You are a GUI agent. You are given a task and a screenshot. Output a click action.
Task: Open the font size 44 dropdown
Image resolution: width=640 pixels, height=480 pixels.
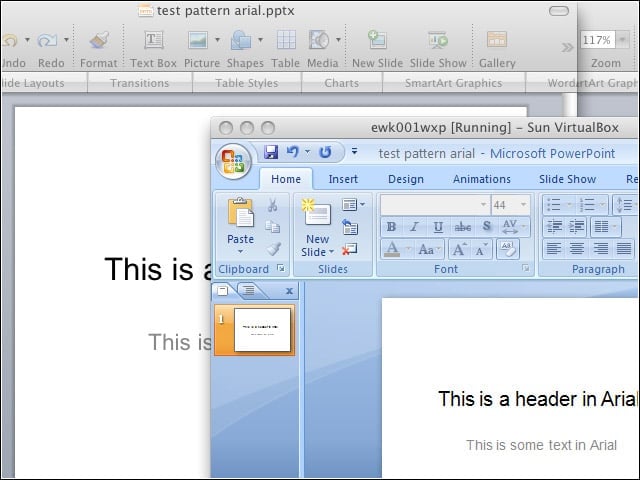click(x=523, y=204)
